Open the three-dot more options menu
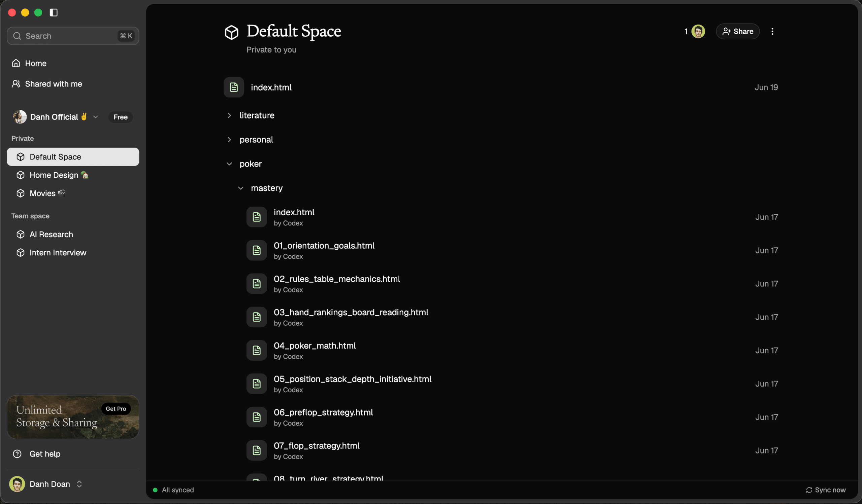862x504 pixels. tap(772, 31)
